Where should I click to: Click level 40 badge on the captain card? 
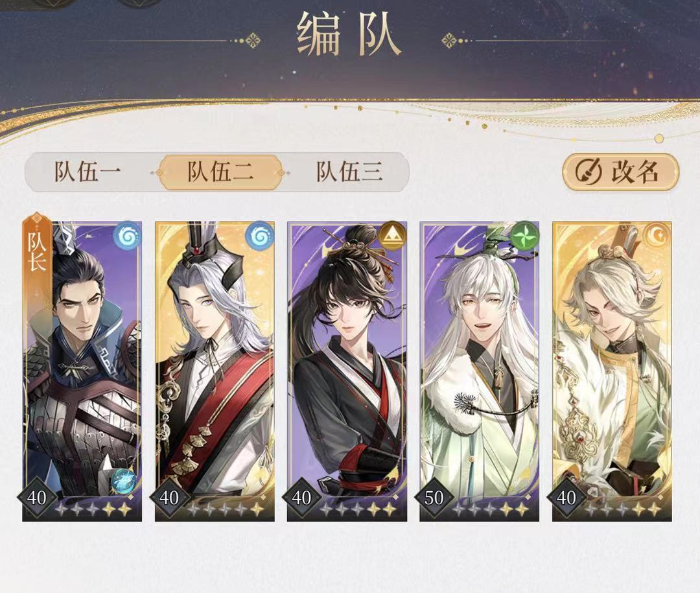(x=37, y=497)
